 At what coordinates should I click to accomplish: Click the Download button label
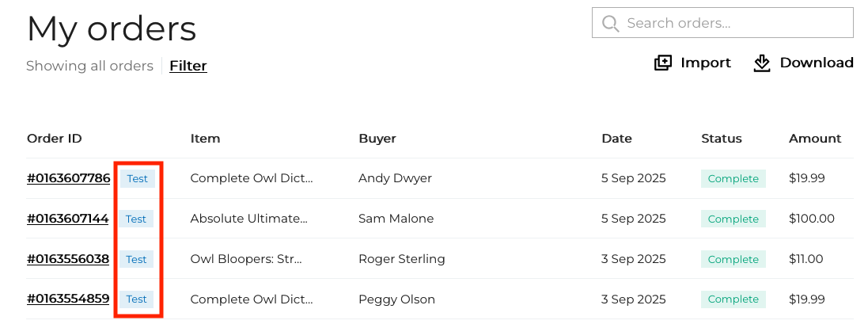coord(817,63)
